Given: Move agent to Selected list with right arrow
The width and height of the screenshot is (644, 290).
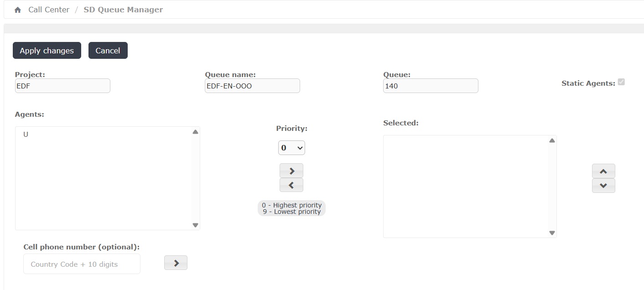Looking at the screenshot, I should [291, 171].
